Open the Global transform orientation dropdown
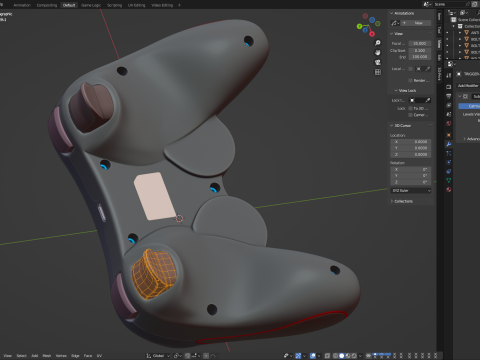 click(x=158, y=356)
